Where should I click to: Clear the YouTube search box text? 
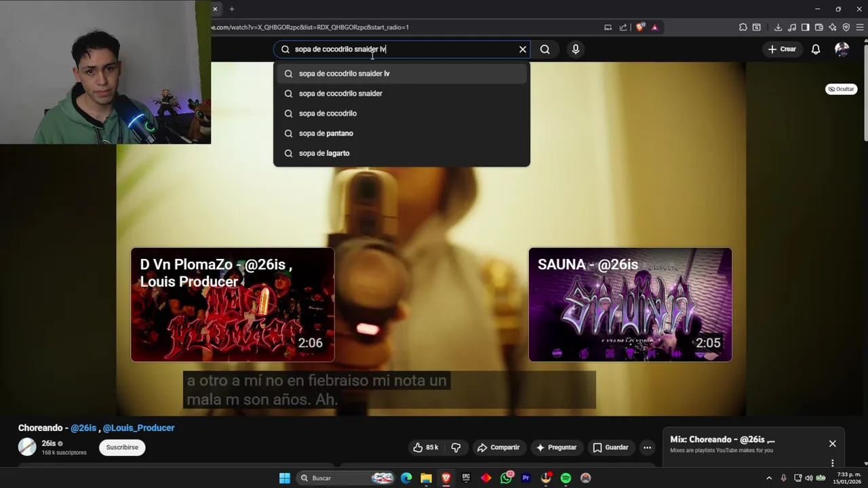click(x=523, y=49)
